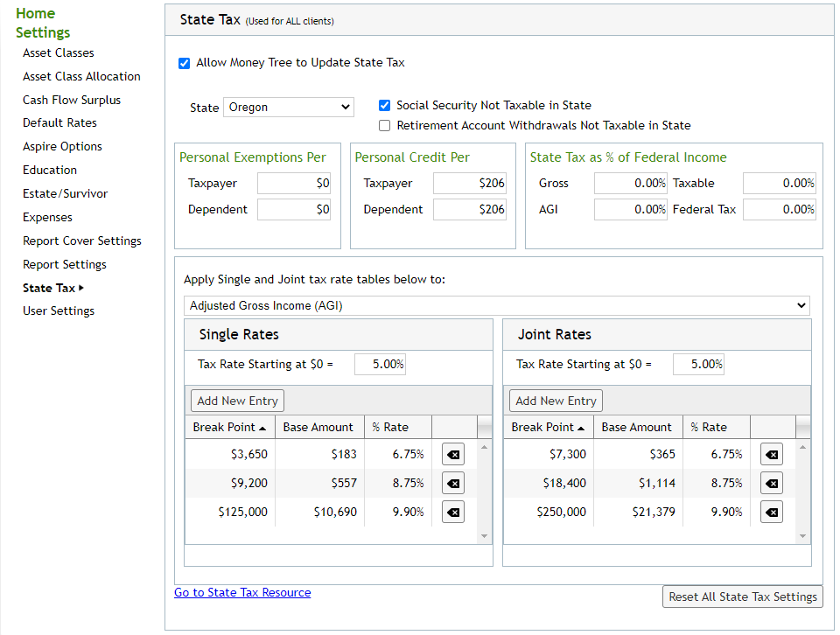Open Asset Class Allocation settings
Image resolution: width=840 pixels, height=635 pixels.
pos(81,77)
